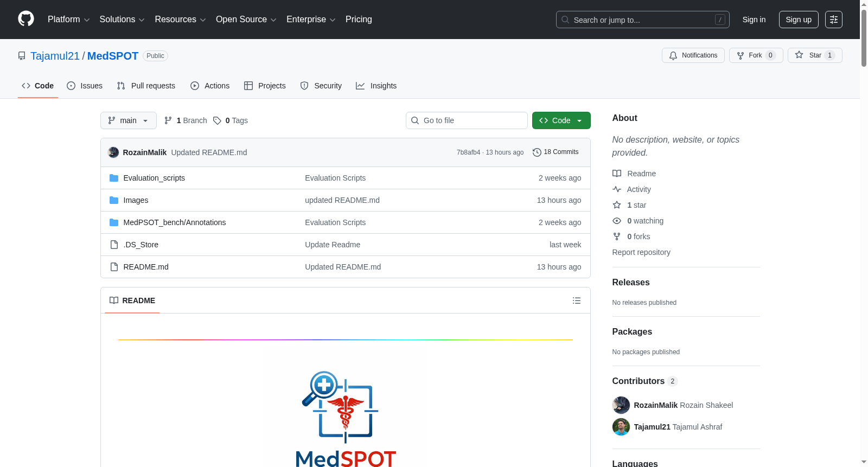Screen dimensions: 868x467
Task: Click RozainMalik contributor avatar
Action: 621,405
